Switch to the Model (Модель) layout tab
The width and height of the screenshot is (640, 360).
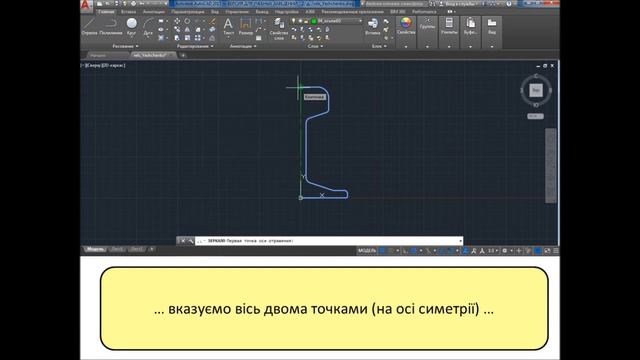(x=95, y=249)
